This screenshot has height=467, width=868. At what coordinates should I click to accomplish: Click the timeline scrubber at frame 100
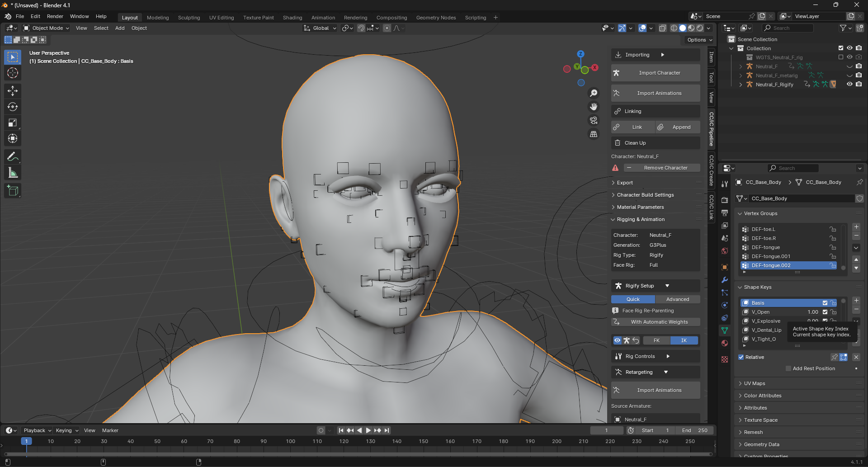(291, 441)
